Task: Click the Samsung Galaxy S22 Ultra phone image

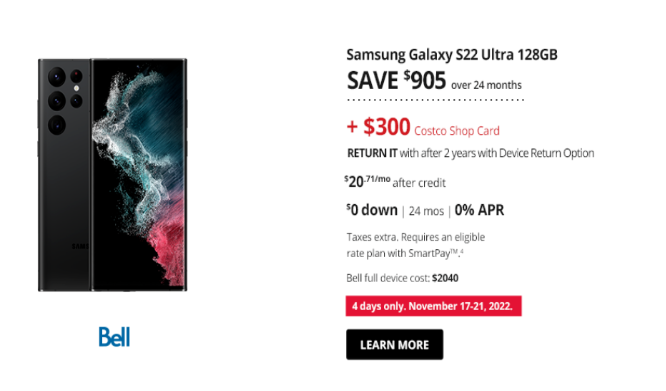Action: [113, 175]
